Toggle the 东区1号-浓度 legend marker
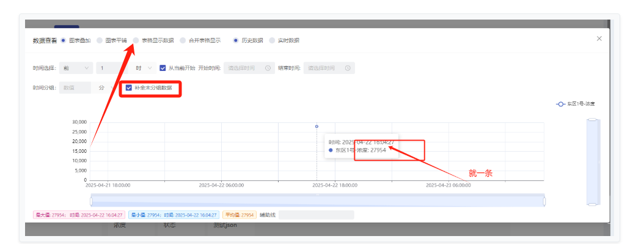Image resolution: width=644 pixels, height=244 pixels. tap(560, 104)
